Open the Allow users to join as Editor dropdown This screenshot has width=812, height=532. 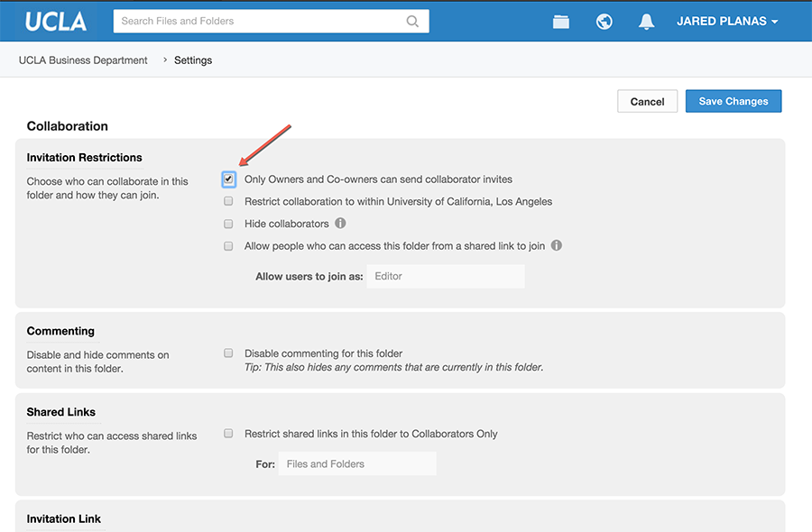pyautogui.click(x=446, y=276)
